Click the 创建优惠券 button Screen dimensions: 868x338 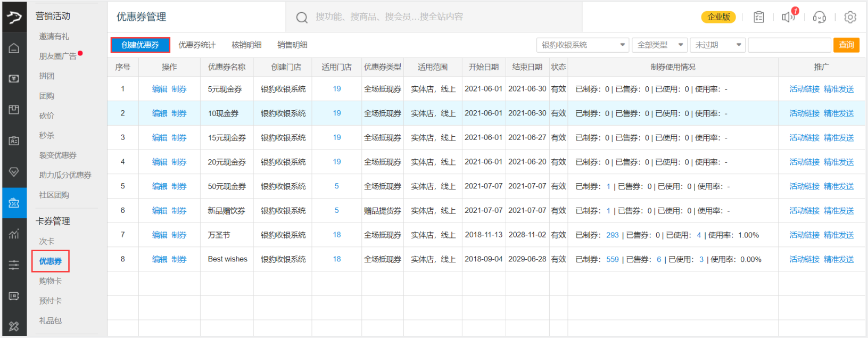(x=140, y=45)
